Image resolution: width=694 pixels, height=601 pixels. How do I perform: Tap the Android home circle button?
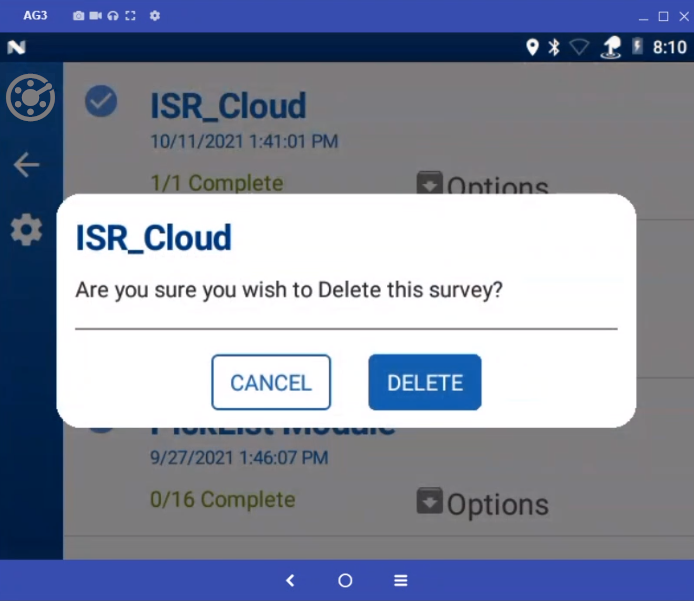click(x=345, y=580)
